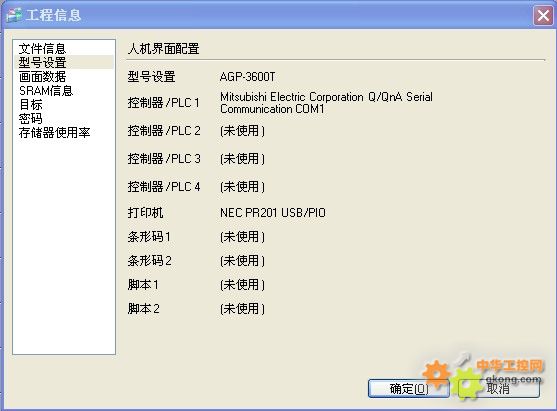Click the Mitsubishi Electric Corporation controller text
Viewport: 557px width, 411px height.
326,103
